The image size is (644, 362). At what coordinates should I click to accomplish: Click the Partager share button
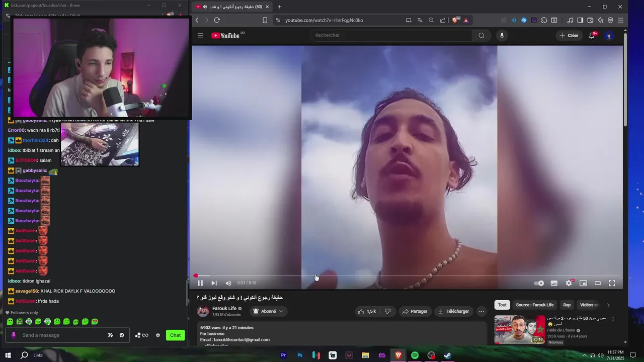(x=415, y=311)
